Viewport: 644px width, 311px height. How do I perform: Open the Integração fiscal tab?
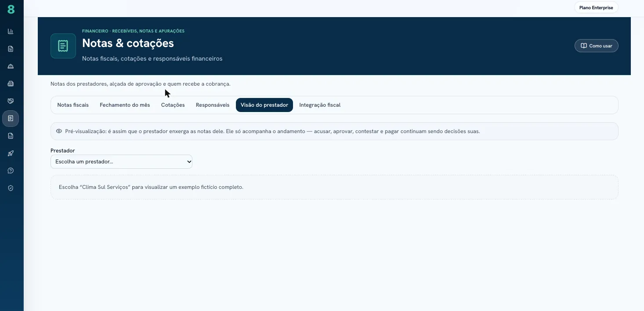coord(320,105)
